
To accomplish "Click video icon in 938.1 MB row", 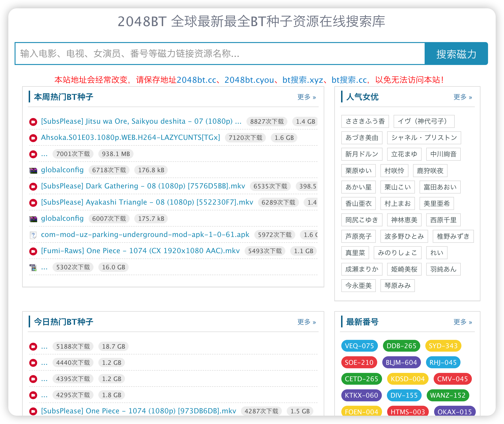I will coord(33,154).
